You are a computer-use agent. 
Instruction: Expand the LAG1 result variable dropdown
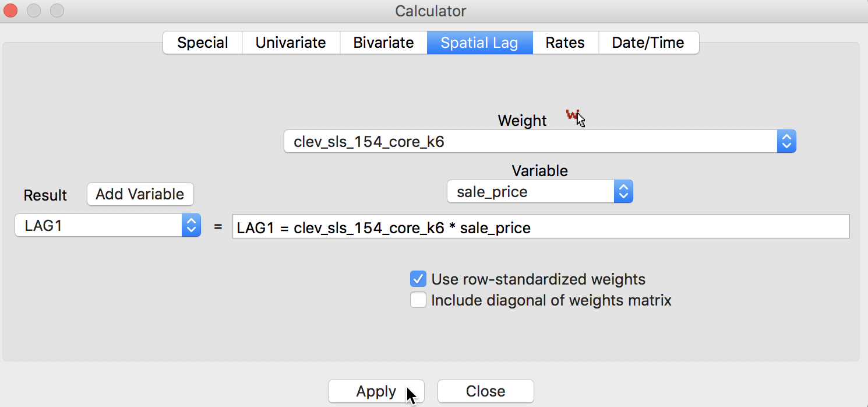pos(108,225)
